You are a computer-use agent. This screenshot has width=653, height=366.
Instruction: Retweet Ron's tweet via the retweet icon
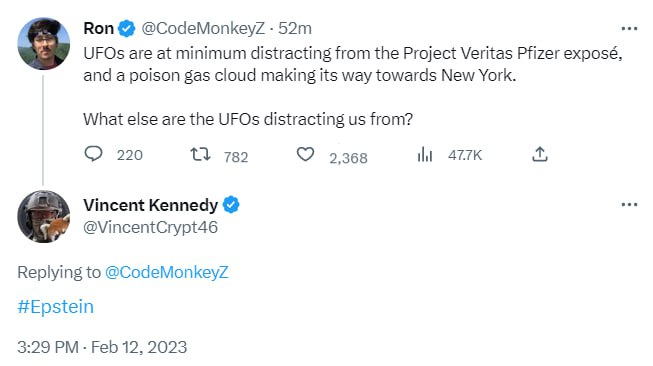200,154
